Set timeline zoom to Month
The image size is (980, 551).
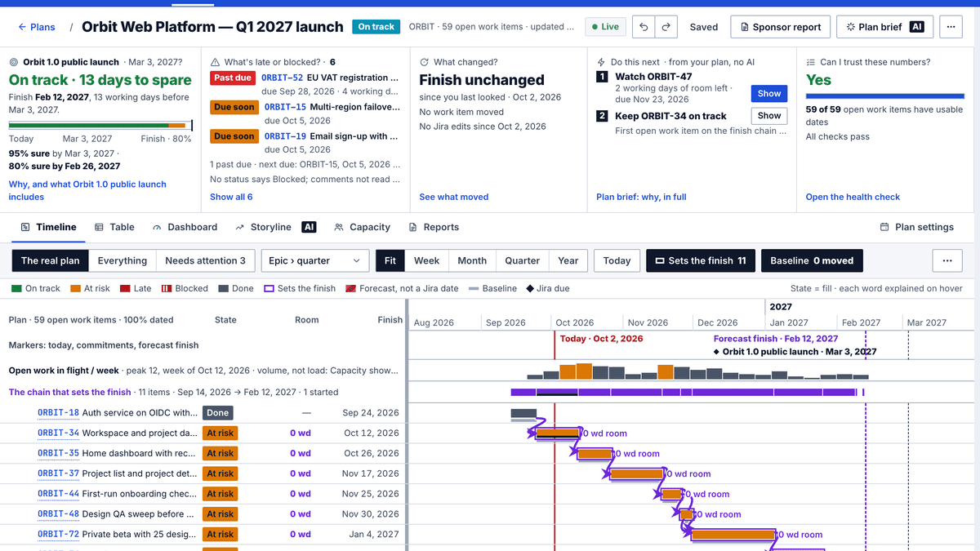point(472,261)
